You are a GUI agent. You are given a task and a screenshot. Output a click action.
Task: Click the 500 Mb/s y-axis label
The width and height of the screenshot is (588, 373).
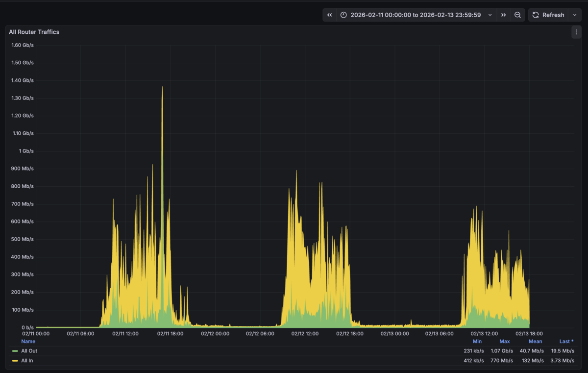coord(23,239)
